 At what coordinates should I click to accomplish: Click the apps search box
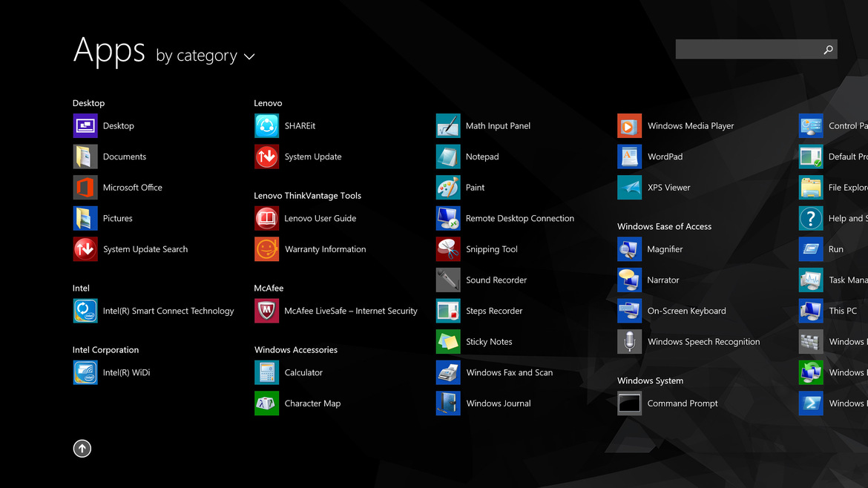(756, 49)
